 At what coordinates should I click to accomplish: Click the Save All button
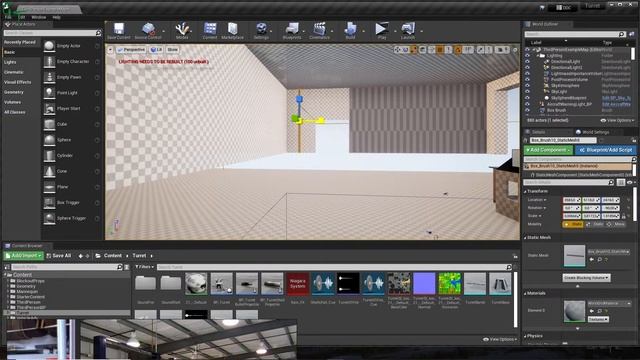(59, 256)
